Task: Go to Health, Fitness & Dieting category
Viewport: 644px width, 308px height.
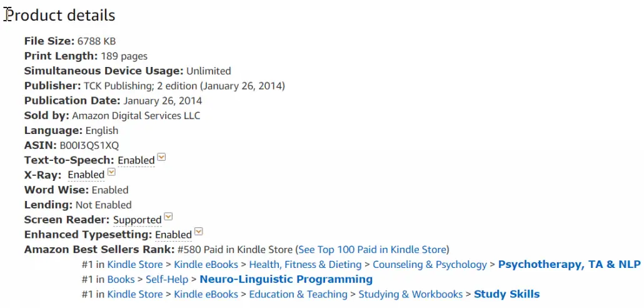Action: (305, 264)
